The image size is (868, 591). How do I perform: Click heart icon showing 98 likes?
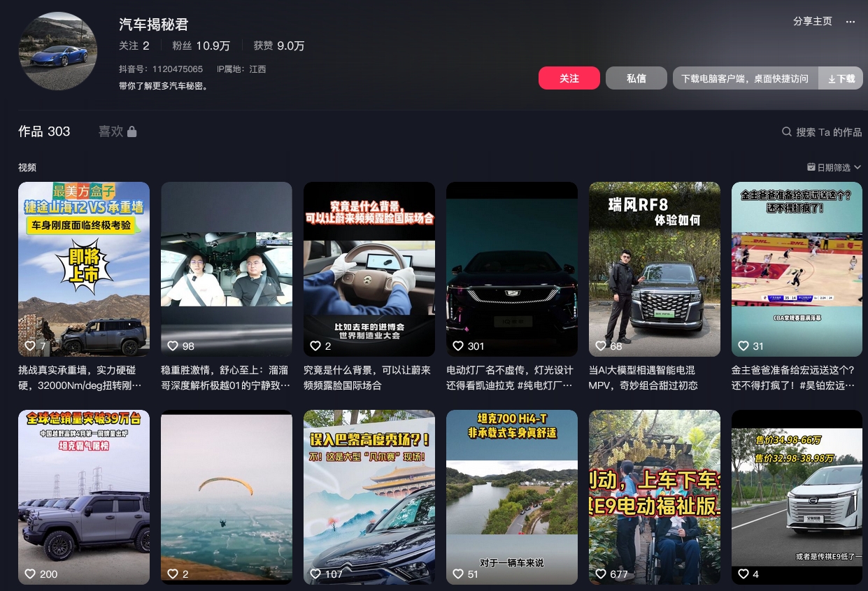point(173,346)
